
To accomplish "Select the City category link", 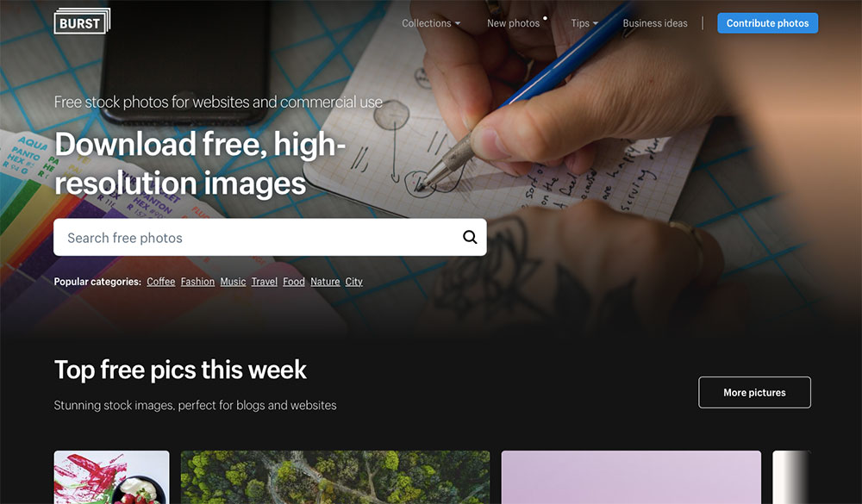I will 353,282.
